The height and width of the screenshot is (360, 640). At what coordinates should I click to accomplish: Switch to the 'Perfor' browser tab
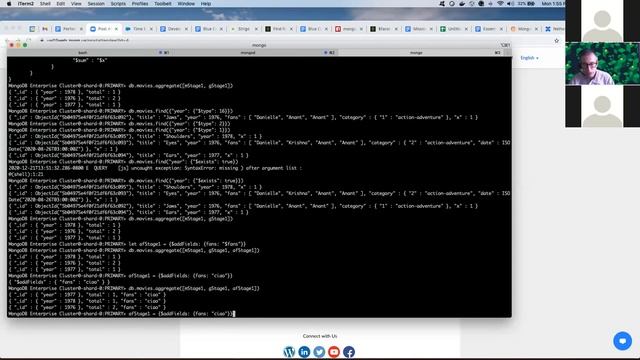[69, 29]
